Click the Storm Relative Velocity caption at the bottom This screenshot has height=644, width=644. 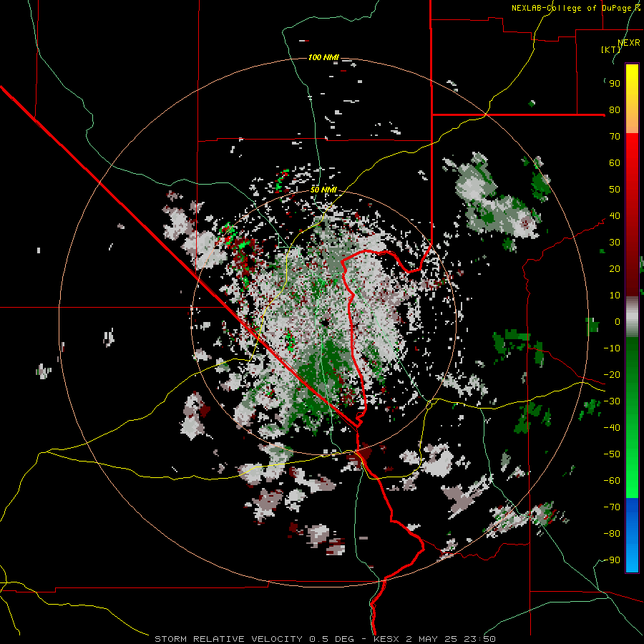tap(325, 639)
